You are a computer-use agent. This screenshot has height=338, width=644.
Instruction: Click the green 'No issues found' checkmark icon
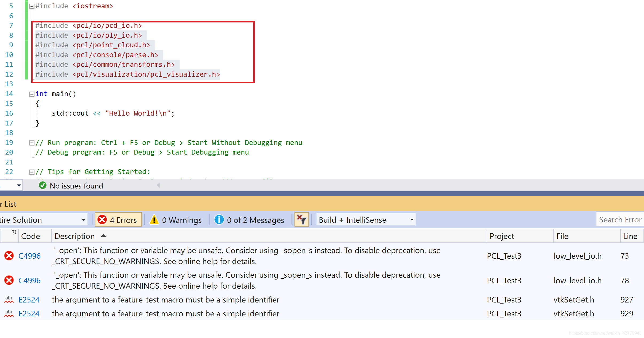pos(42,185)
